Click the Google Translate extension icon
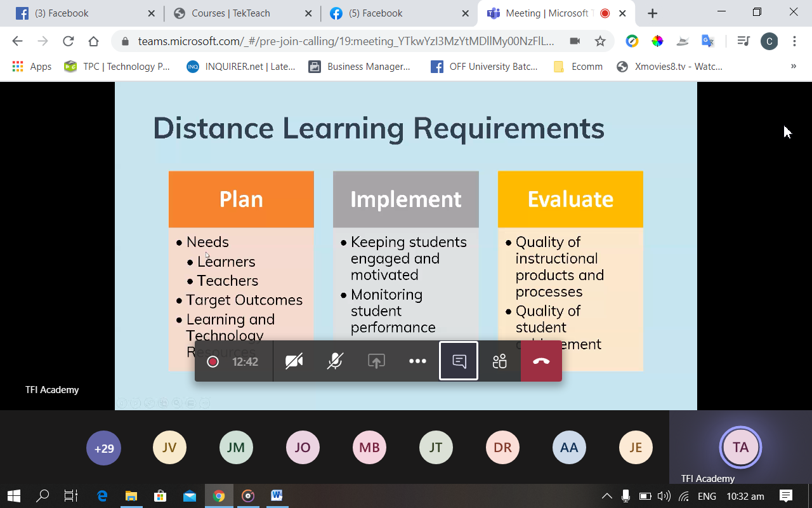 (707, 41)
